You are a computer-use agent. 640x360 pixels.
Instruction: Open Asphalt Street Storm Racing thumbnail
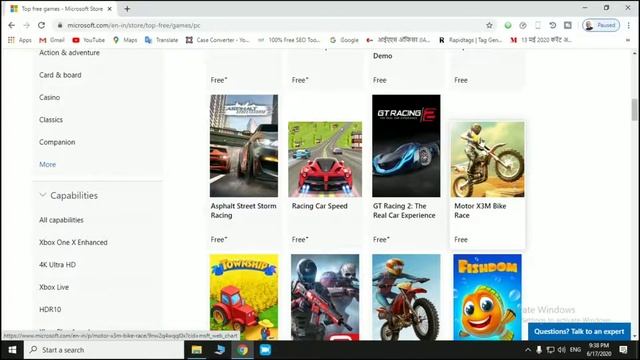click(244, 146)
